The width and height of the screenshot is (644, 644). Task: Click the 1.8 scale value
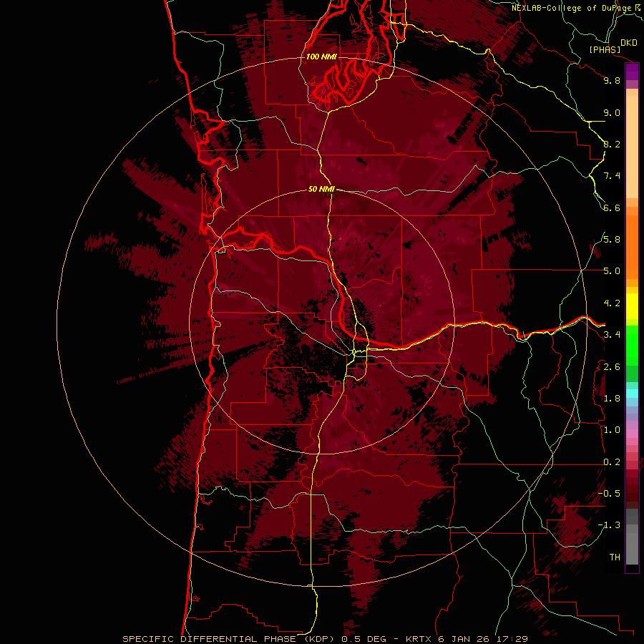click(x=612, y=399)
